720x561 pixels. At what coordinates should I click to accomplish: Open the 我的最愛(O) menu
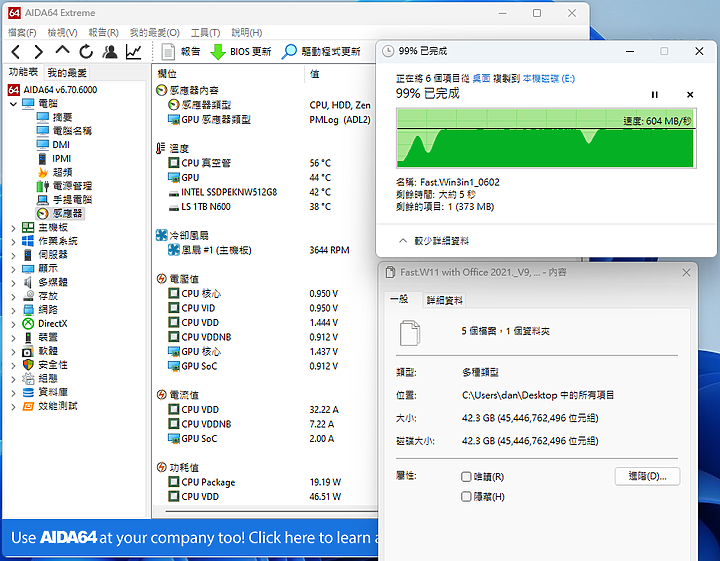[154, 33]
